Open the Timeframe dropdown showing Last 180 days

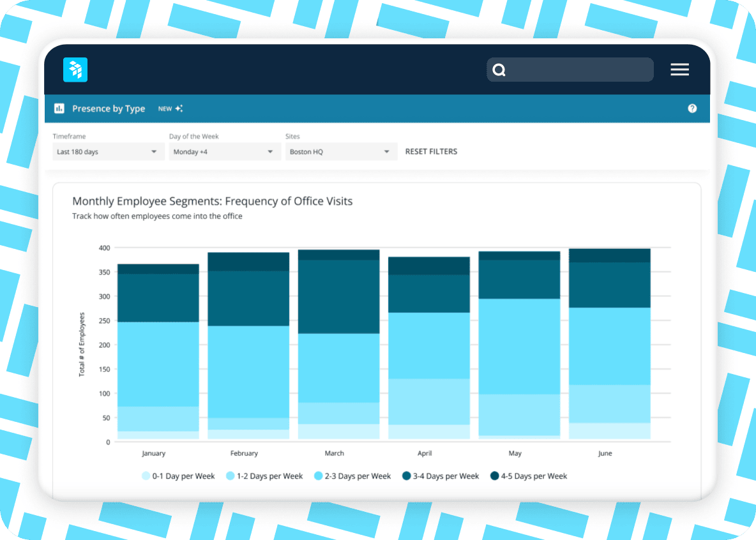pos(107,151)
